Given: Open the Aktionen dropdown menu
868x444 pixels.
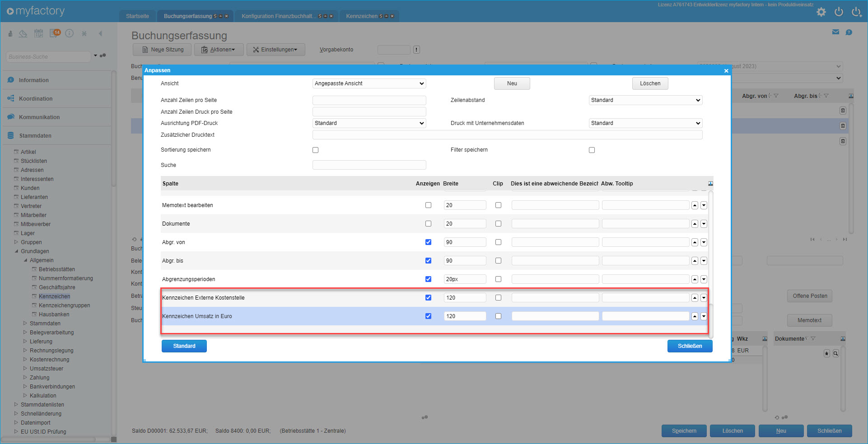Looking at the screenshot, I should [x=219, y=50].
